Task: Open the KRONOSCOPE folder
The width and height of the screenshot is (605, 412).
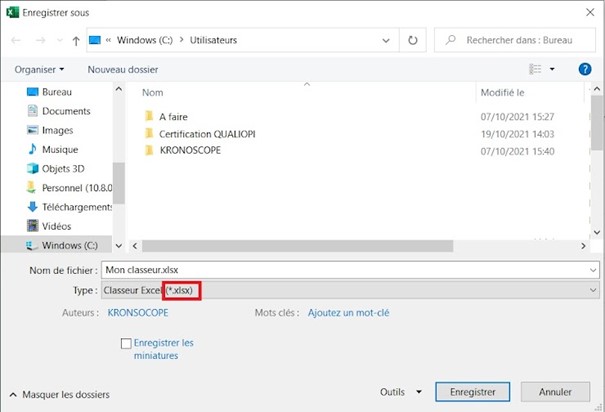Action: tap(190, 150)
